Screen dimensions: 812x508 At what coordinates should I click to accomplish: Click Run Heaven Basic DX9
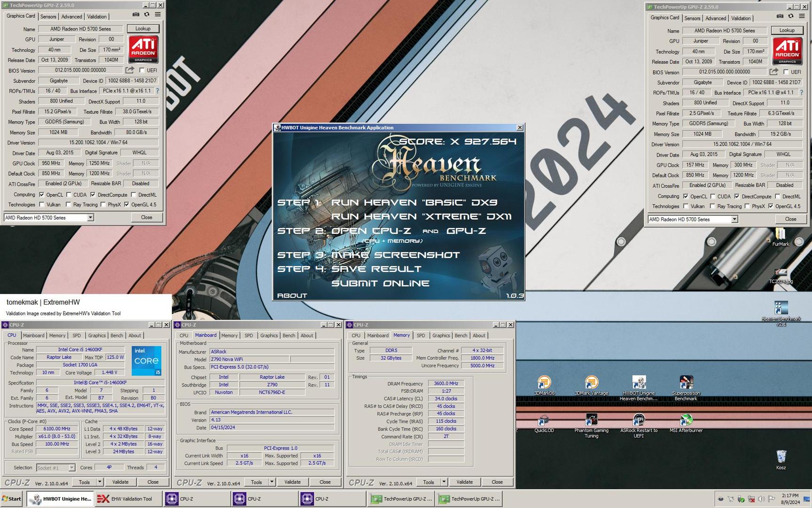(414, 202)
